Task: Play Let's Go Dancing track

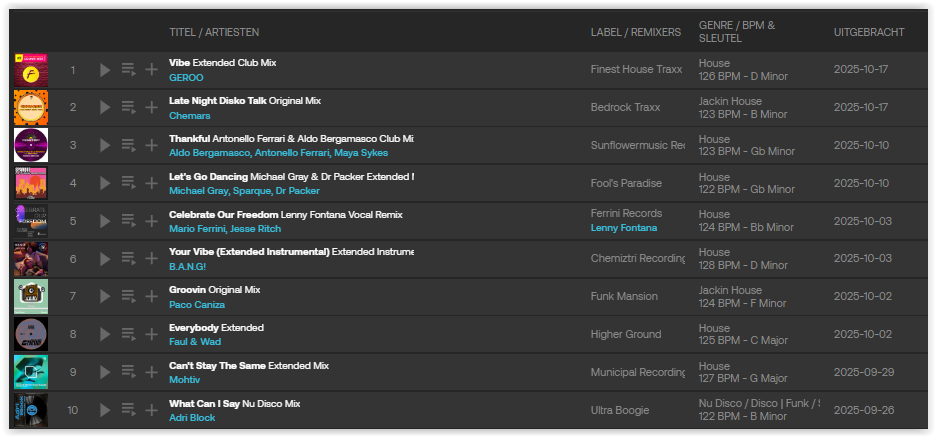Action: tap(105, 183)
